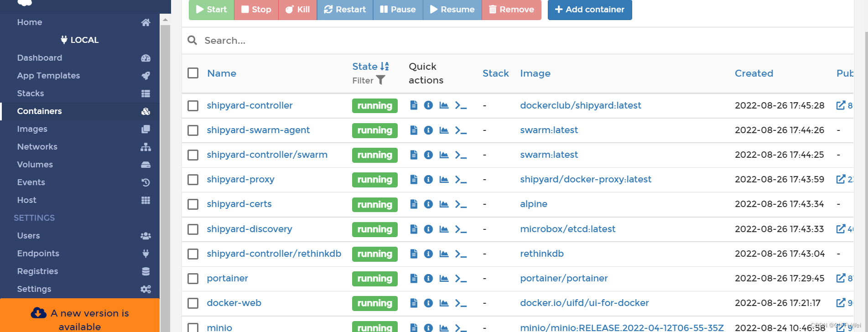Check the portainer row checkbox
The height and width of the screenshot is (332, 868).
(x=193, y=278)
